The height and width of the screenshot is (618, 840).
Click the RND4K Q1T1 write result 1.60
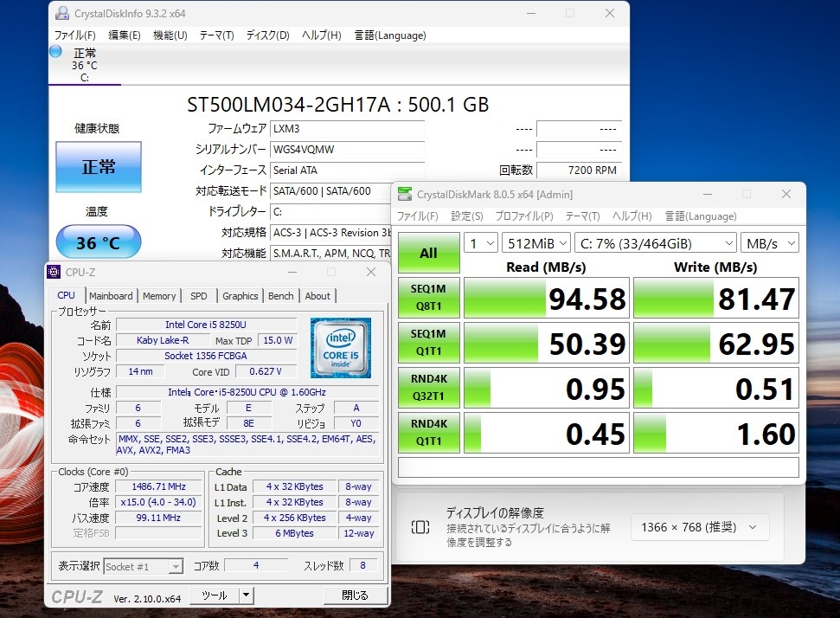(x=716, y=433)
